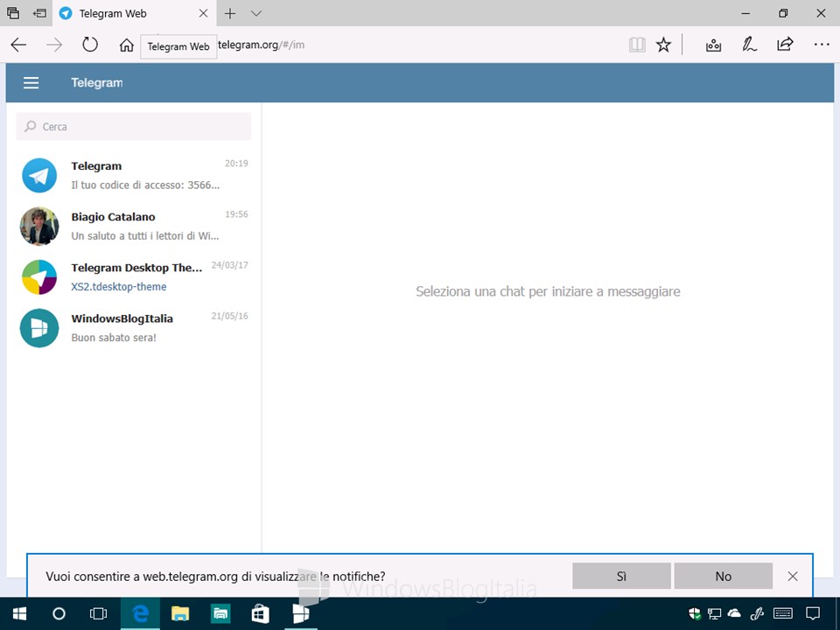Refresh the Telegram Web page
The width and height of the screenshot is (840, 630).
tap(90, 45)
